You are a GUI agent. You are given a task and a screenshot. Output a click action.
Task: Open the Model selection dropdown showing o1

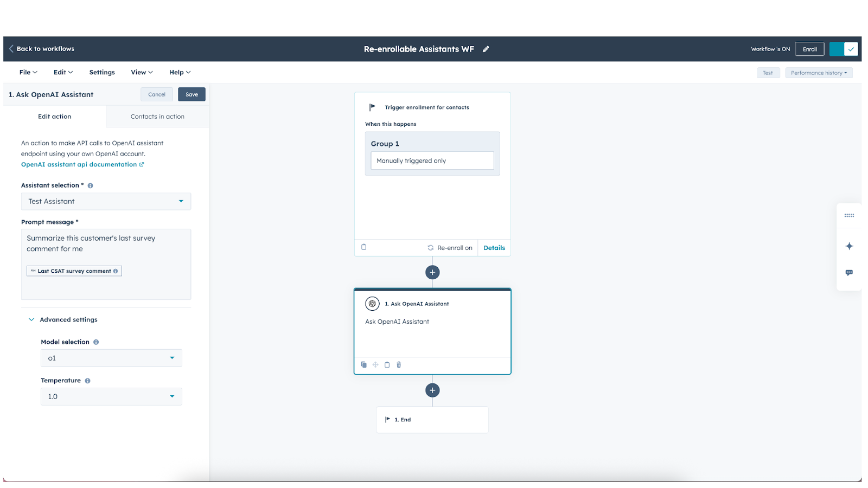(x=111, y=358)
